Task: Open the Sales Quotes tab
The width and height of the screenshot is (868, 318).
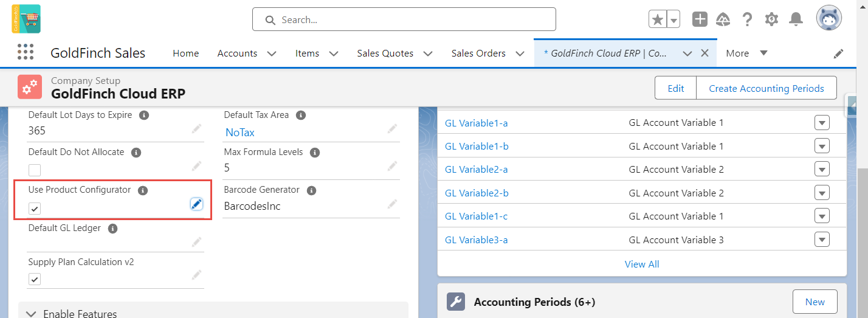Action: click(385, 54)
